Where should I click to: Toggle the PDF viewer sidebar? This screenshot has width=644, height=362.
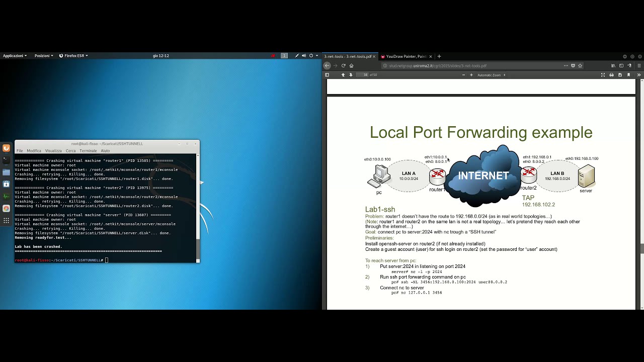327,75
